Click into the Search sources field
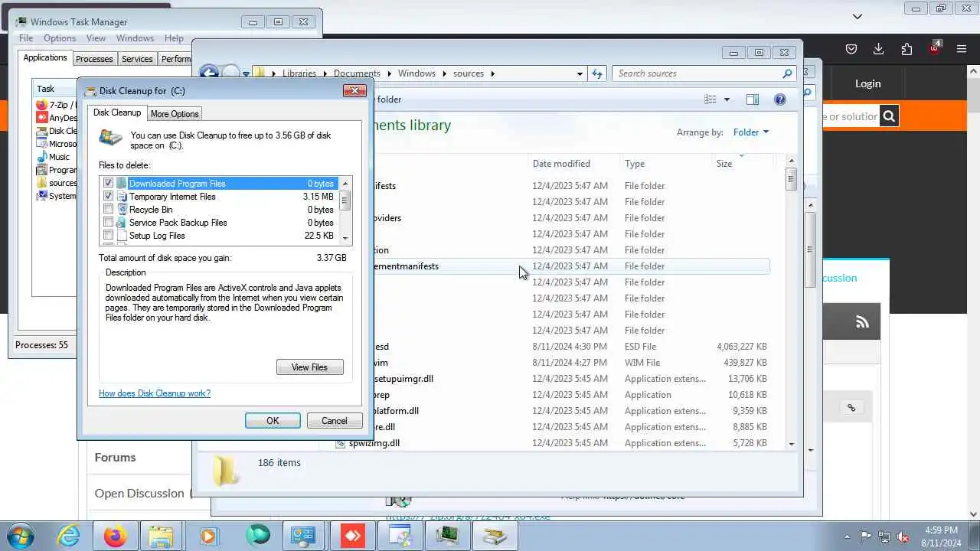This screenshot has height=551, width=980. coord(697,73)
